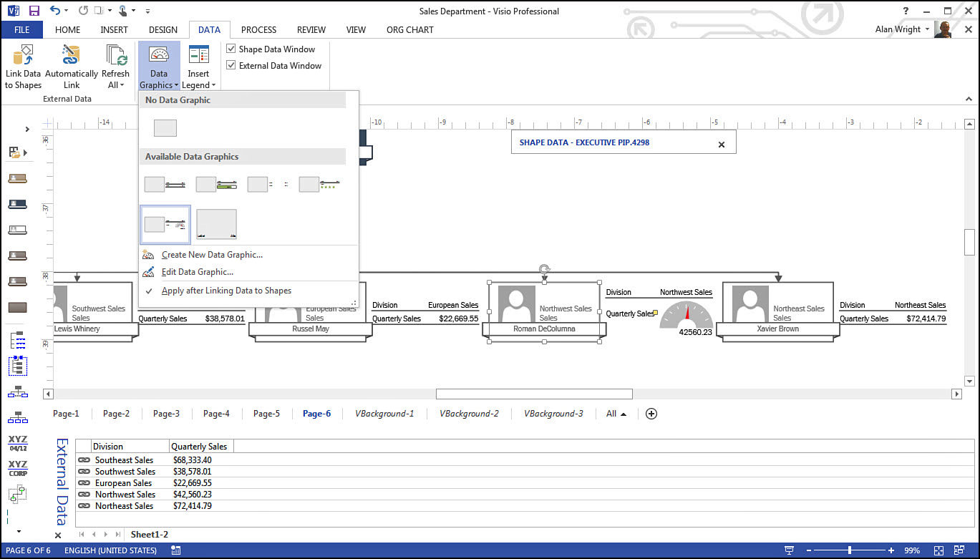Select the dark blue Manager shape in stencil
This screenshot has width=980, height=559.
point(17,204)
